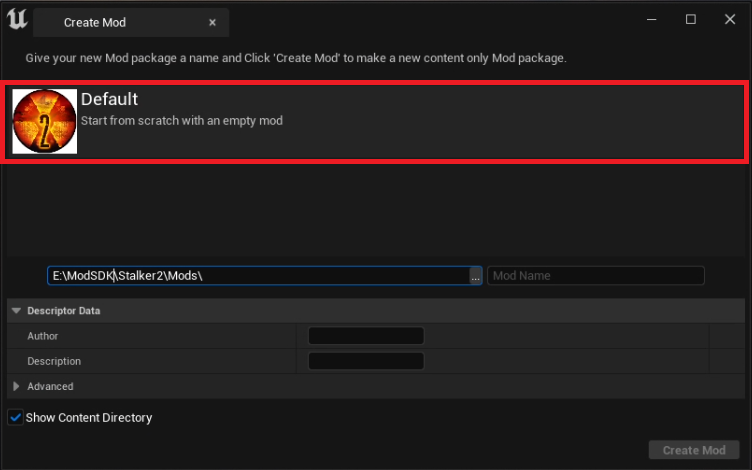Click the Author text input box
The width and height of the screenshot is (752, 470).
coord(366,336)
